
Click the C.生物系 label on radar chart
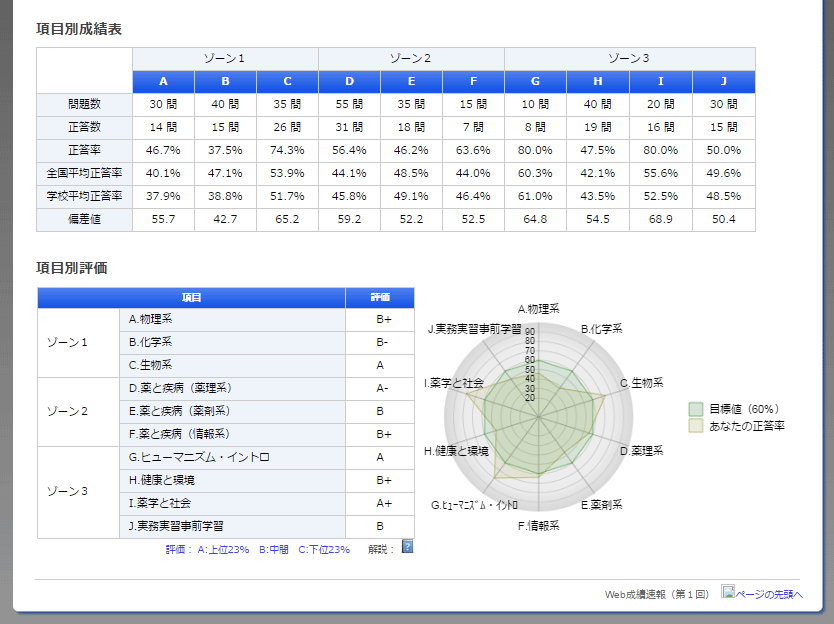tap(641, 383)
